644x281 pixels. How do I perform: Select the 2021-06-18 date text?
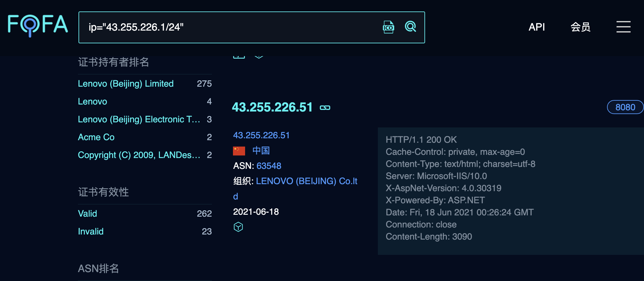point(256,212)
